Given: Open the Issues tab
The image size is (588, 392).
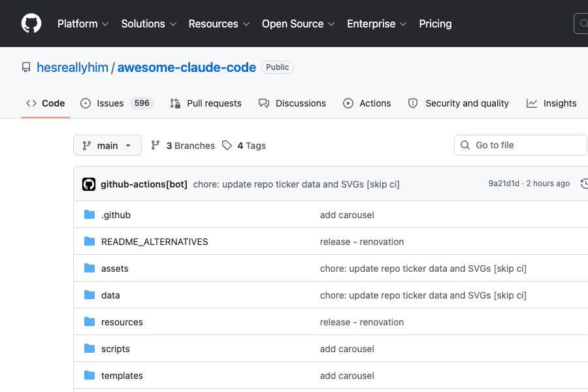Looking at the screenshot, I should pyautogui.click(x=117, y=103).
